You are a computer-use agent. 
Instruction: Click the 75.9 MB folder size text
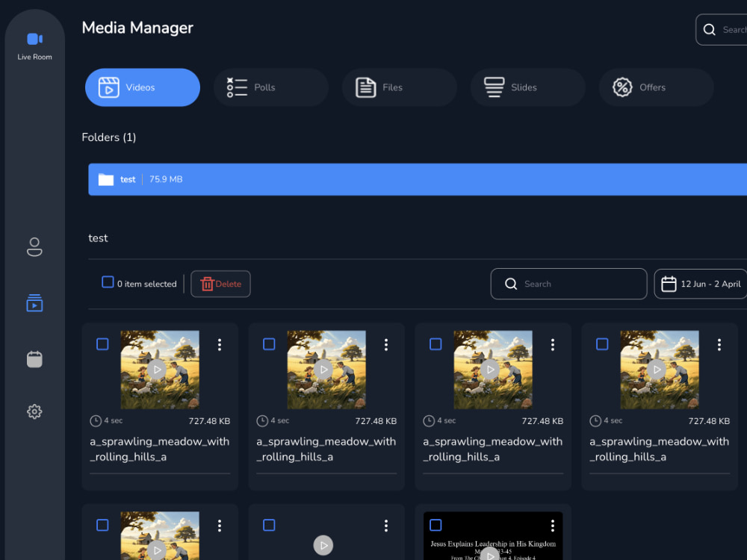point(166,179)
